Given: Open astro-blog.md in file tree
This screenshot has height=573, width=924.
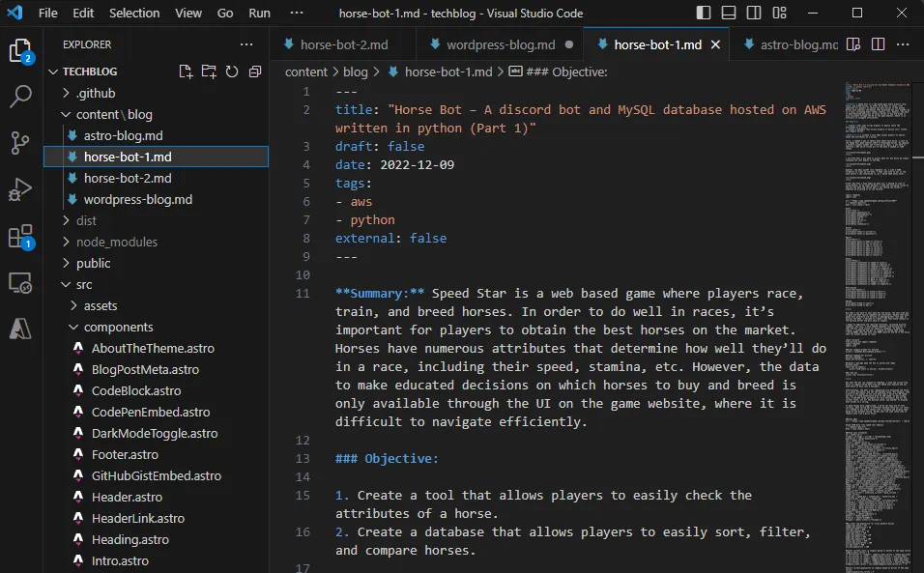Looking at the screenshot, I should pyautogui.click(x=157, y=135).
